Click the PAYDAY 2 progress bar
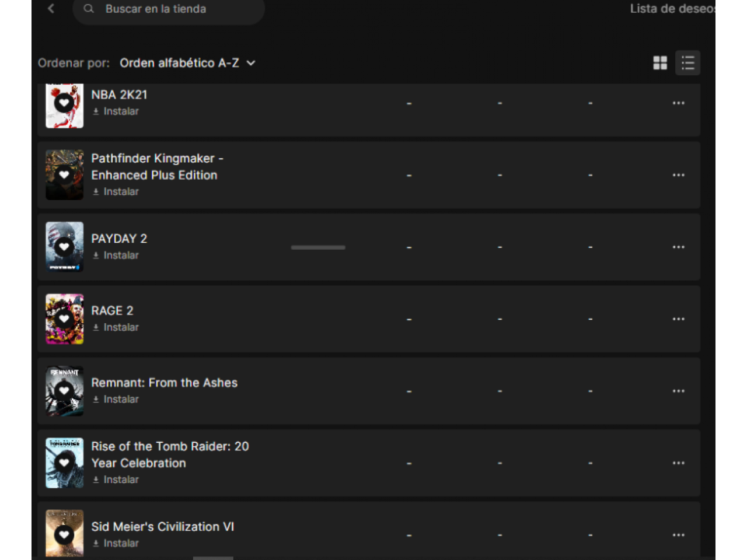 tap(318, 247)
